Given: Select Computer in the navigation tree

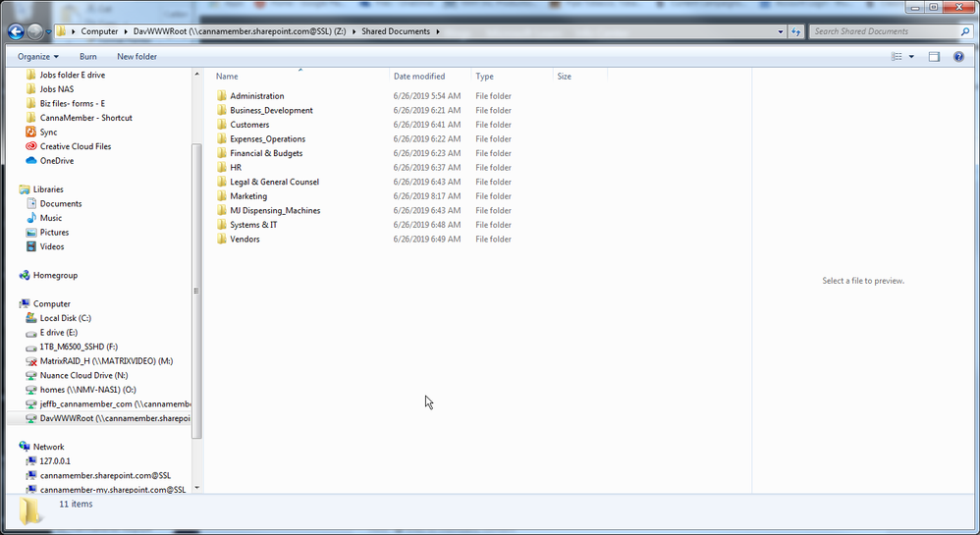Looking at the screenshot, I should tap(52, 303).
